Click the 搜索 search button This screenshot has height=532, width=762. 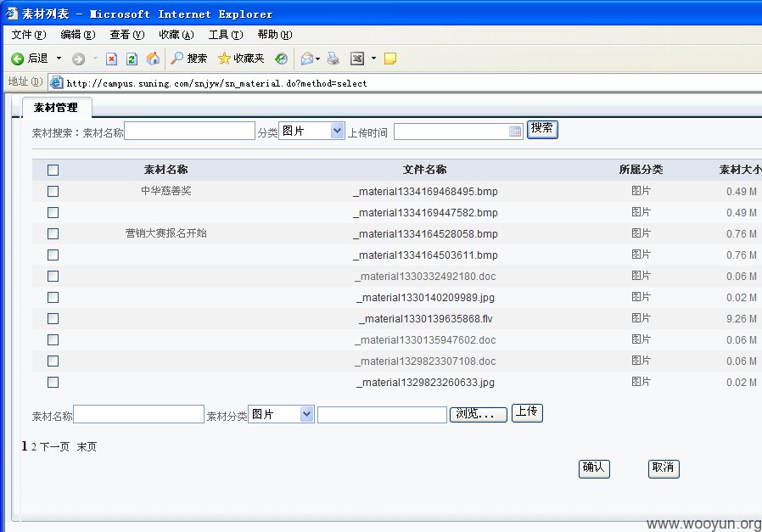tap(542, 129)
